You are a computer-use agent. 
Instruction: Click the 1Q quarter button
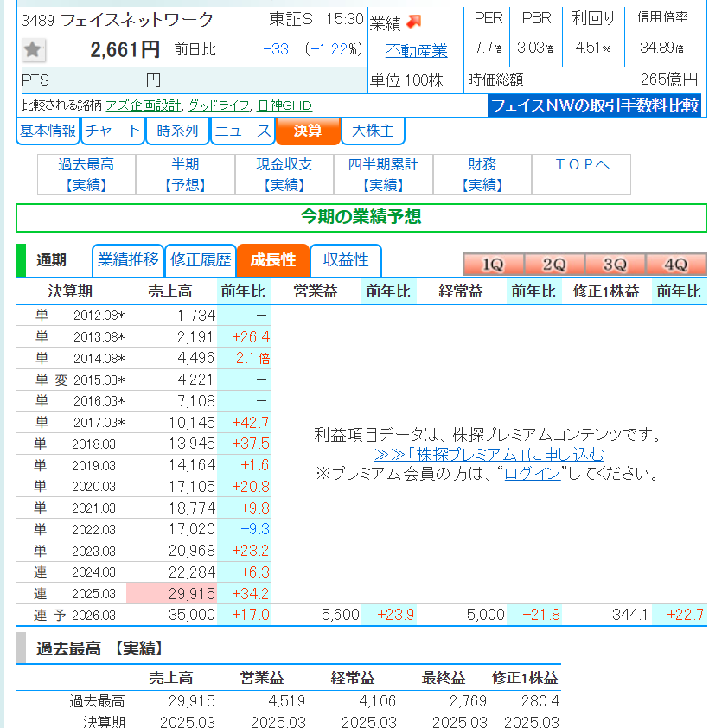[493, 265]
